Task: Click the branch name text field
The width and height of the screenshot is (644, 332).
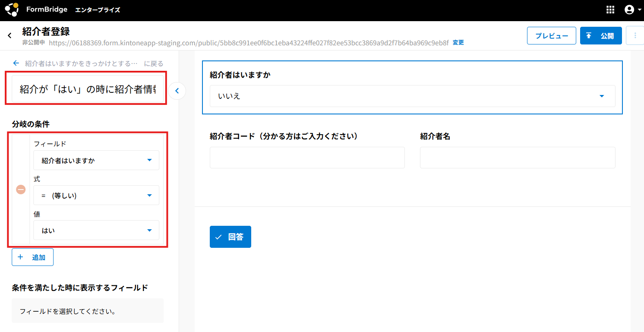Action: [88, 89]
